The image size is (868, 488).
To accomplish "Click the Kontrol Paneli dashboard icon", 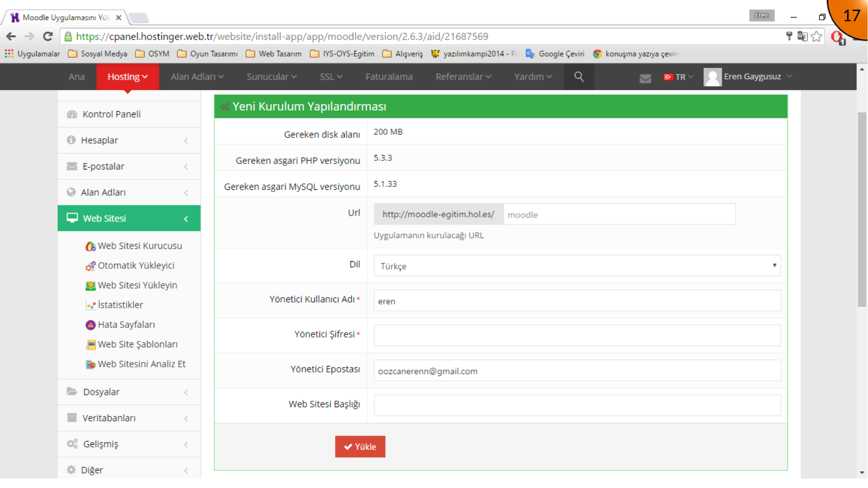I will pos(72,114).
